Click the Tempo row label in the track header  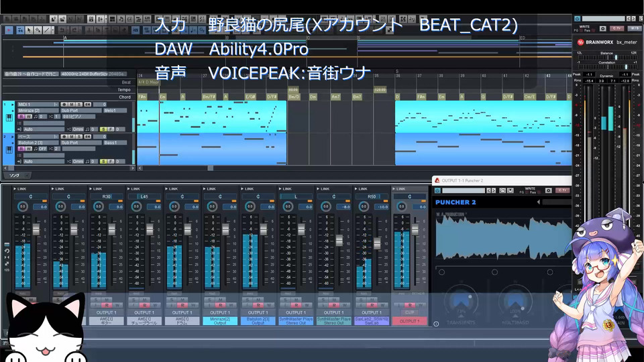[124, 90]
